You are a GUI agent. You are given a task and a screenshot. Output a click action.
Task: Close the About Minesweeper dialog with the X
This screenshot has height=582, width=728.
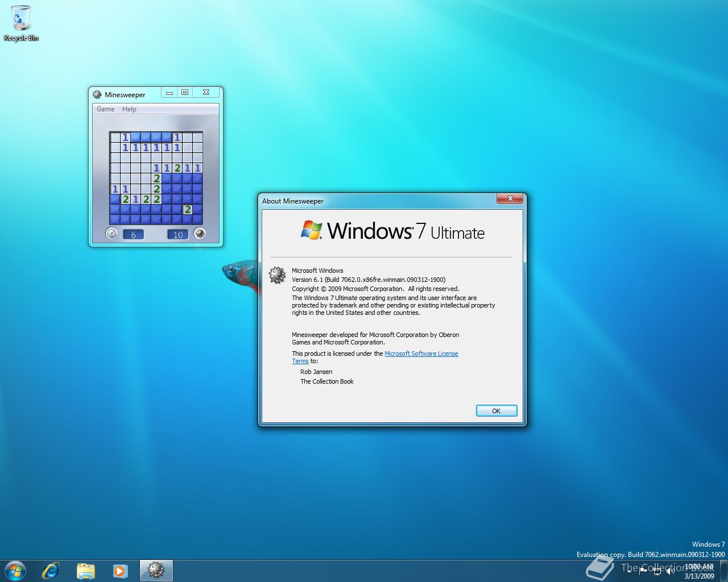510,198
